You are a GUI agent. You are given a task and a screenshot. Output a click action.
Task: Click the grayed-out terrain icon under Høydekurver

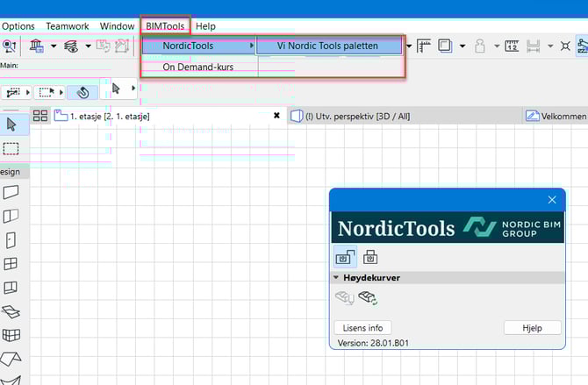tap(345, 298)
